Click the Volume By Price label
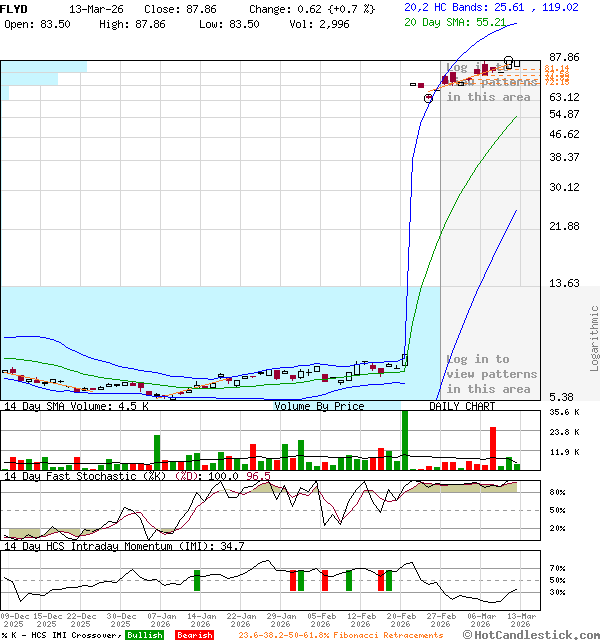Image resolution: width=600 pixels, height=640 pixels. (x=320, y=406)
